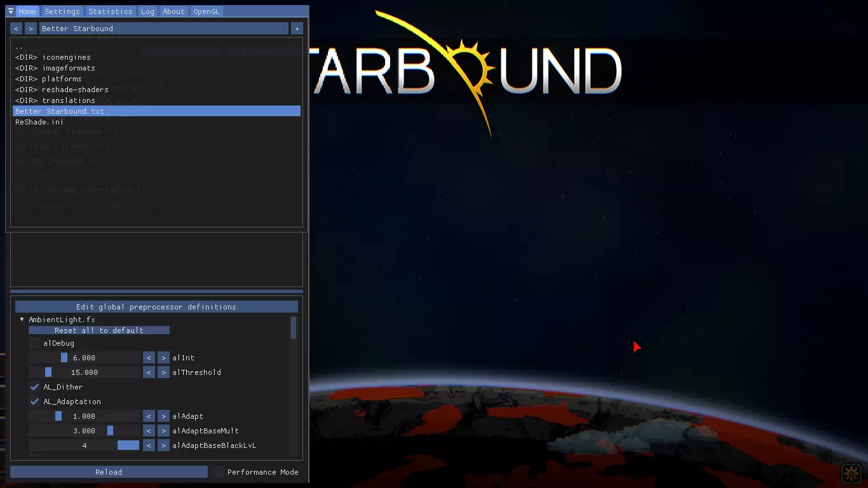The height and width of the screenshot is (488, 868).
Task: Click Reset all to default
Action: click(99, 330)
